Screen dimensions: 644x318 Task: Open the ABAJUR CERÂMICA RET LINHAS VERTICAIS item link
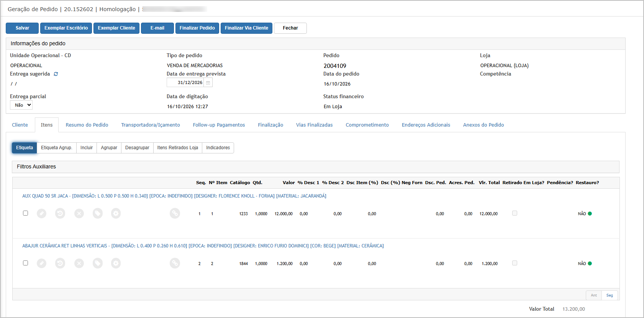203,246
